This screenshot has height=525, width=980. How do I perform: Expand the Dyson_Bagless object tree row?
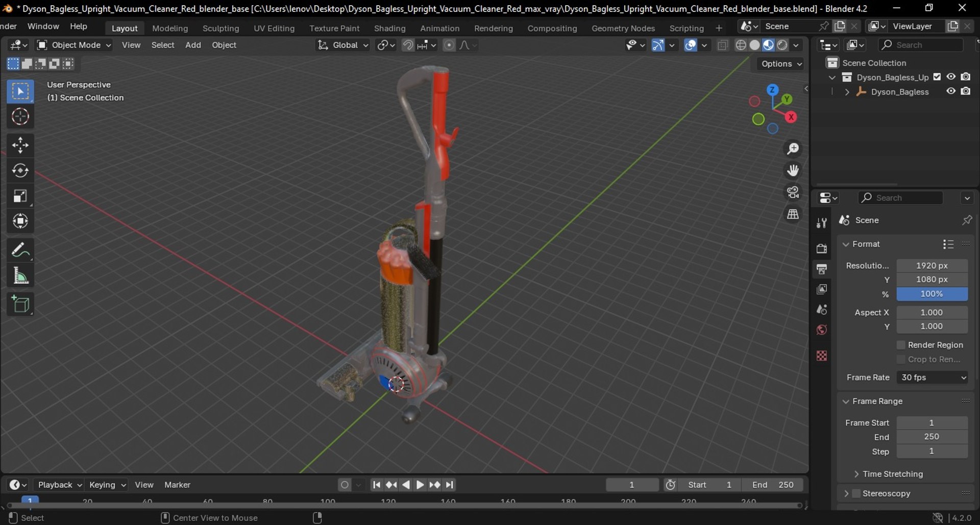pos(847,92)
